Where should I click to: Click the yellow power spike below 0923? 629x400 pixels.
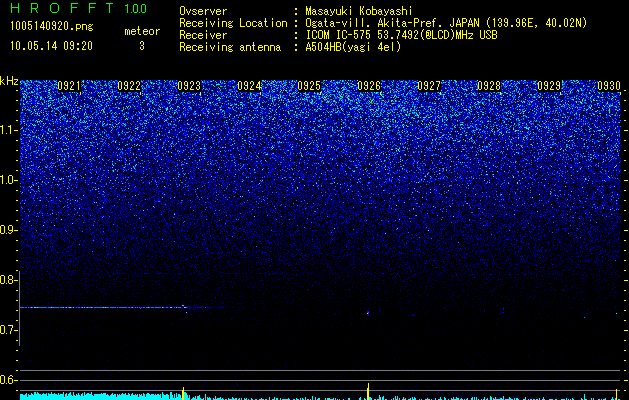[183, 393]
